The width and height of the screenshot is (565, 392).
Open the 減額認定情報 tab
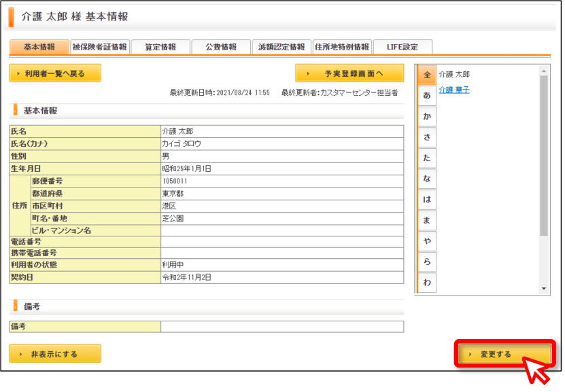pos(281,47)
